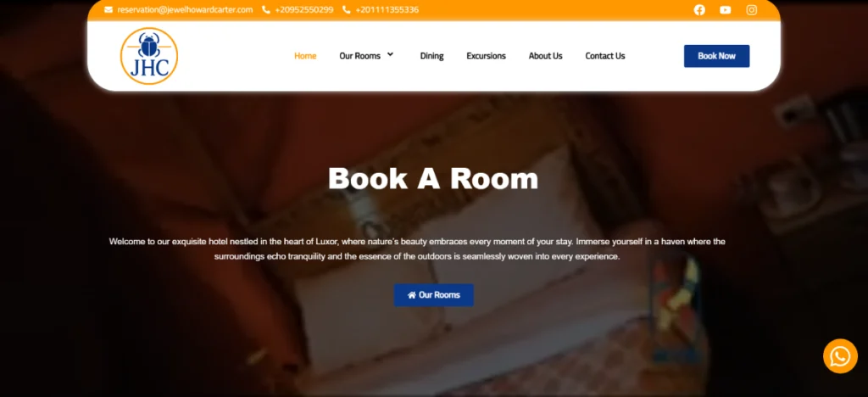Click the second phone handset icon

point(347,10)
